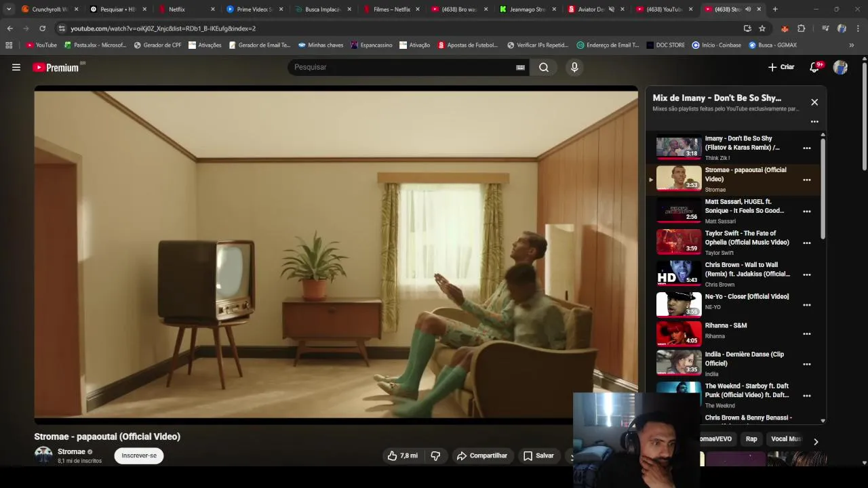Screen dimensions: 868x488
Task: Click the Pesquisar search input field
Action: (x=403, y=67)
